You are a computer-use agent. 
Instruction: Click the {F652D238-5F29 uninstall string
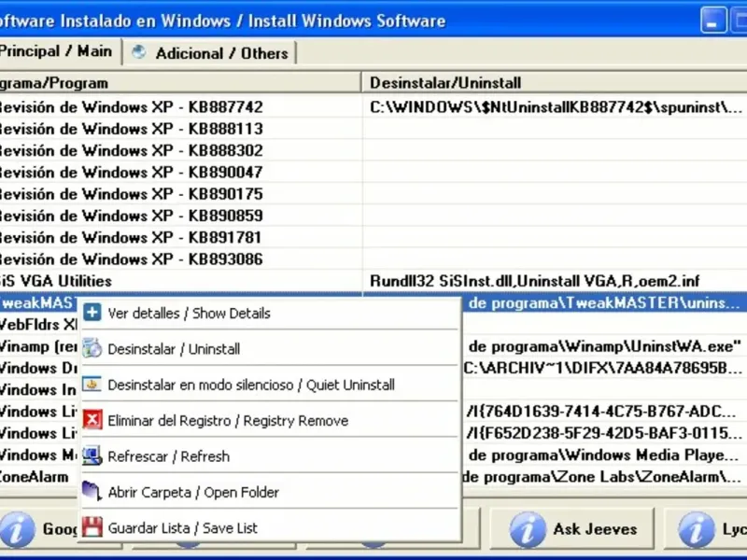(x=604, y=433)
